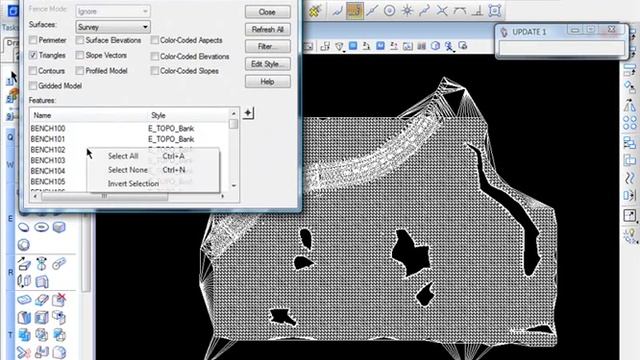
Task: Select the Solid by Revolution tool
Action: [41, 264]
